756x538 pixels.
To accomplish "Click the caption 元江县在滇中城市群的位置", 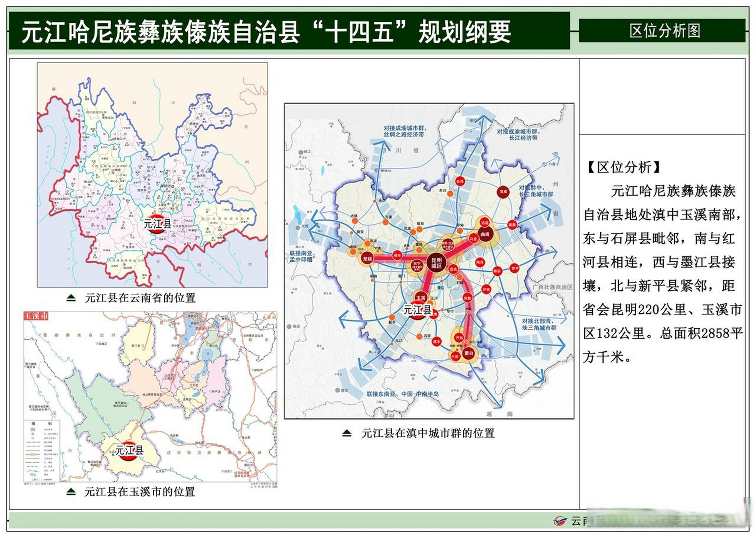I will (x=428, y=433).
